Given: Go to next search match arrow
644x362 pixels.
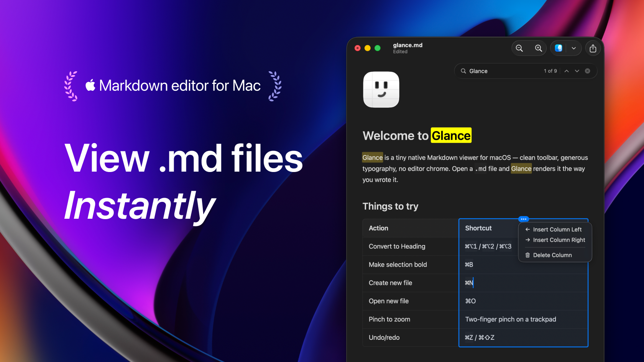Looking at the screenshot, I should coord(577,71).
